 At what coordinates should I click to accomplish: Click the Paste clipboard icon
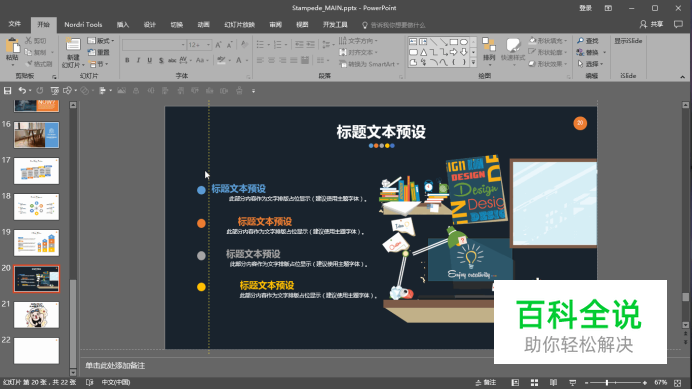[12, 46]
